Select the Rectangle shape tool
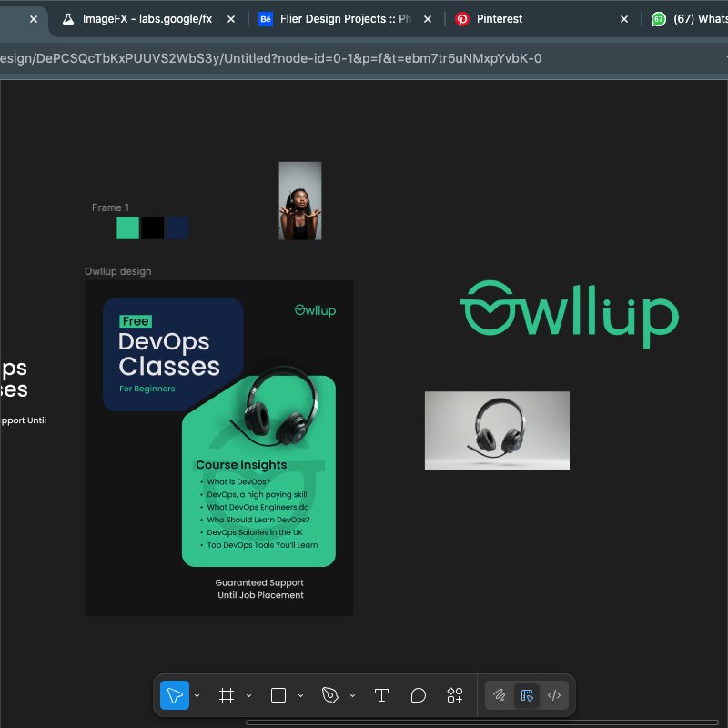Image resolution: width=728 pixels, height=728 pixels. coord(278,695)
